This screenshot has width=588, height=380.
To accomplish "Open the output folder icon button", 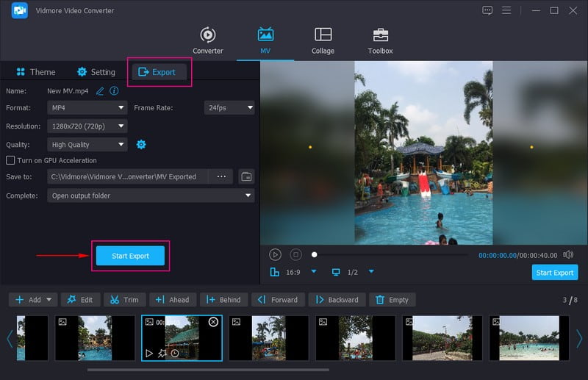I will (x=246, y=176).
